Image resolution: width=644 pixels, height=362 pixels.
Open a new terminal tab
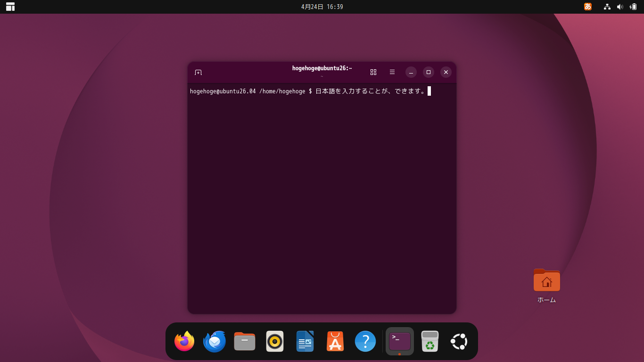click(198, 72)
